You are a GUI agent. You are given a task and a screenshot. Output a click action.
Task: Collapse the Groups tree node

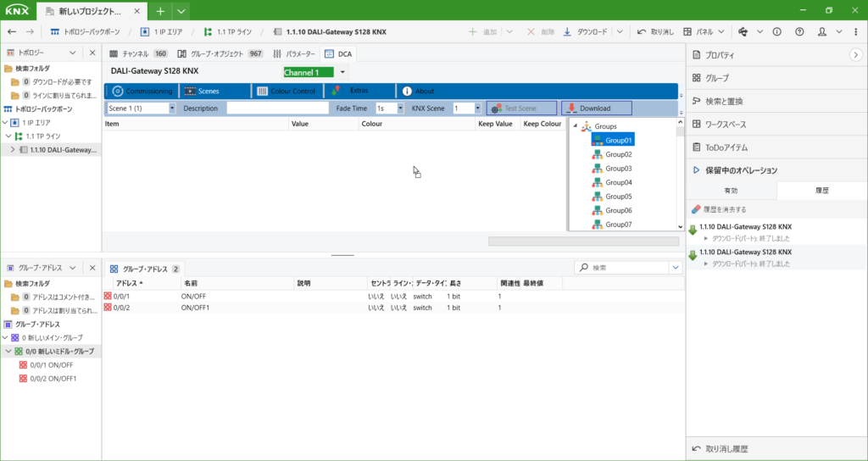(x=575, y=126)
